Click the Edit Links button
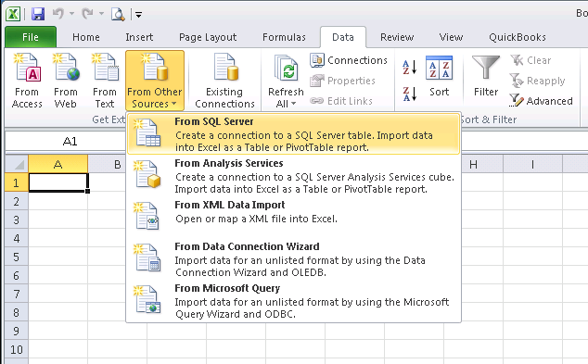This screenshot has height=364, width=588. pos(341,101)
